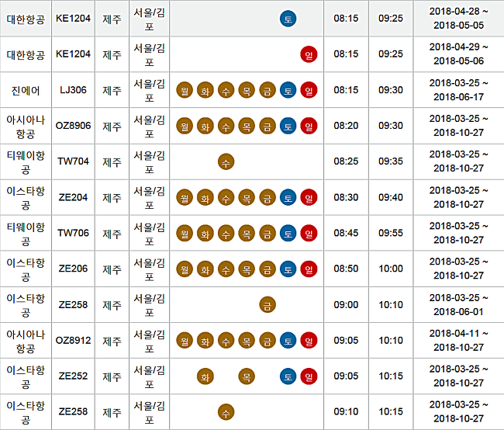
Task: Click the red 일 badge in the LJ306 row
Action: pyautogui.click(x=309, y=90)
